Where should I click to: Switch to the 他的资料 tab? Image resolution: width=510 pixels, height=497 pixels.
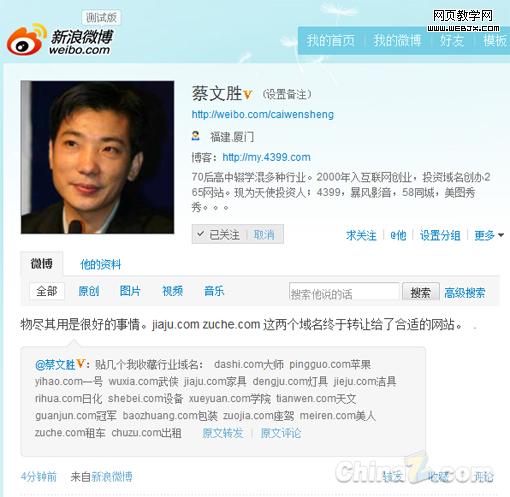click(x=100, y=265)
